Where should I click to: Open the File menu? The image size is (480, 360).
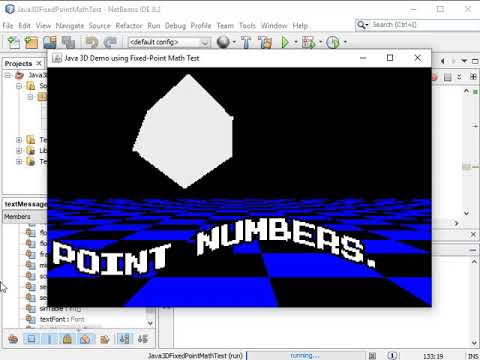pos(8,26)
